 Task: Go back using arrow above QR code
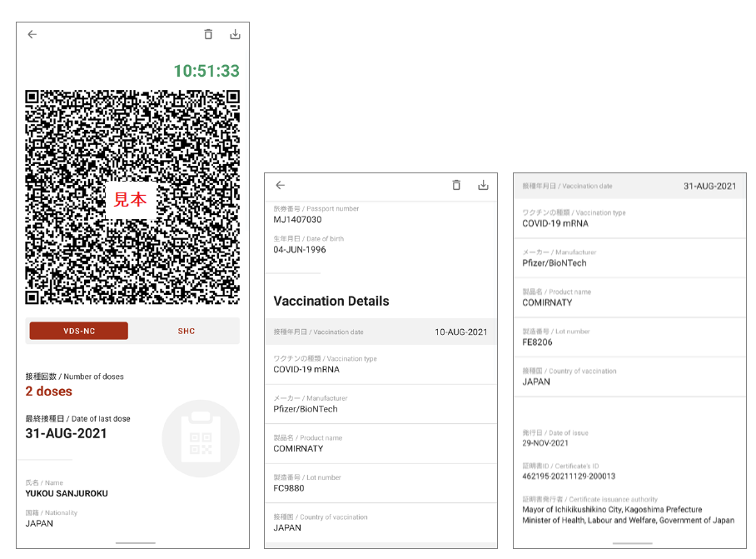(32, 34)
